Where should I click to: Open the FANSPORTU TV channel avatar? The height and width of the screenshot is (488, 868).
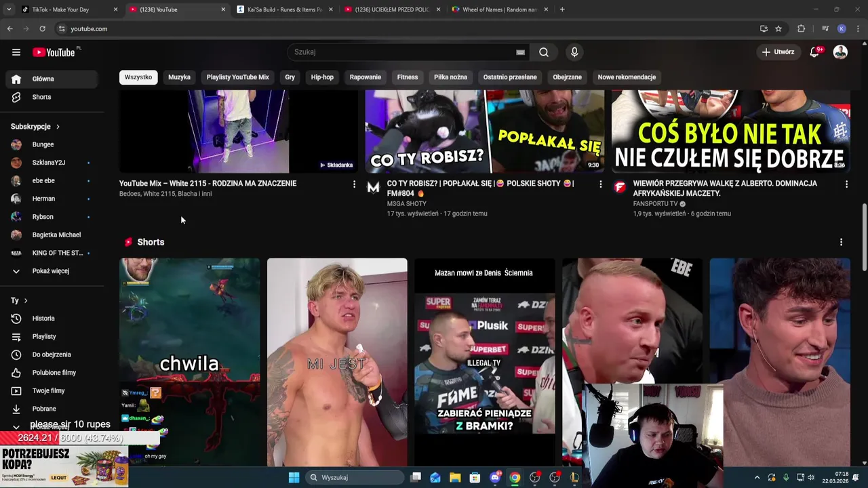click(620, 188)
